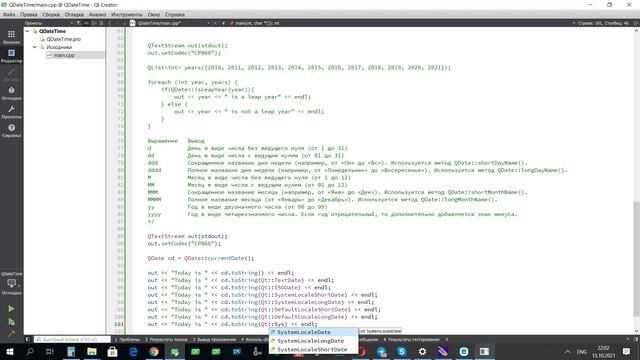Image resolution: width=640 pixels, height=360 pixels.
Task: Select the QDateTime project root item
Action: point(52,31)
